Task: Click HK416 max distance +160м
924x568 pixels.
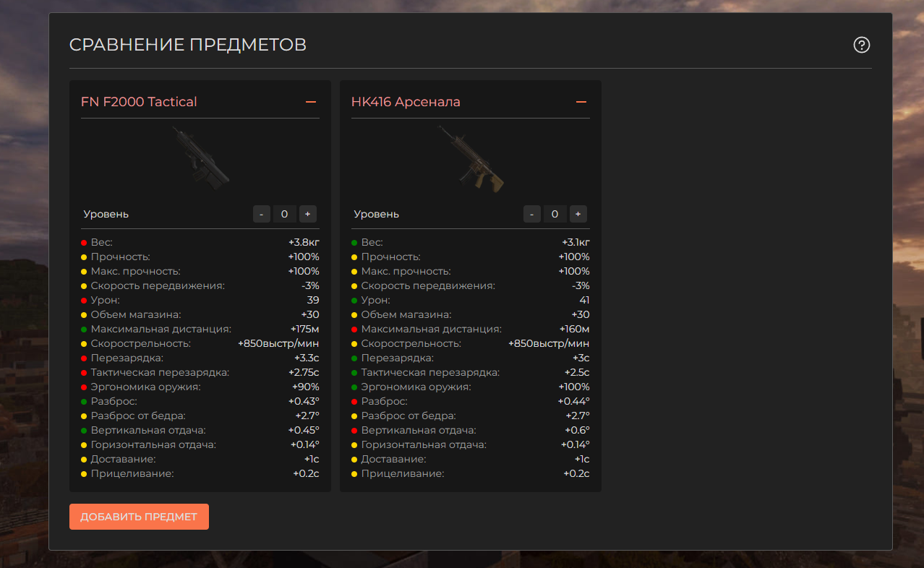Action: tap(574, 329)
